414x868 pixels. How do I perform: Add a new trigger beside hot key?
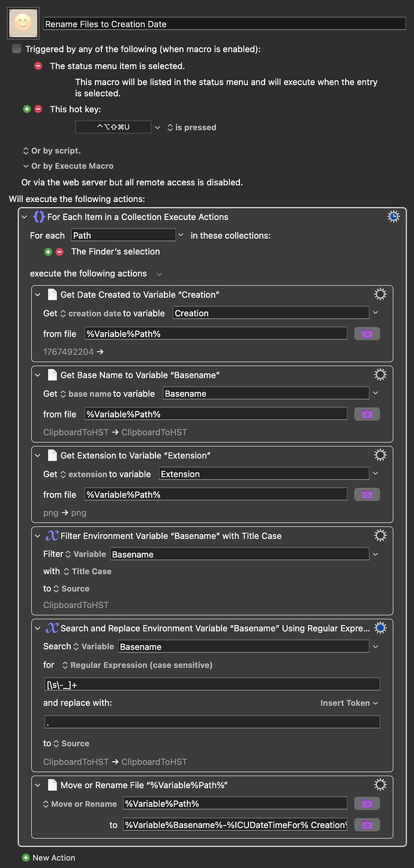point(26,109)
